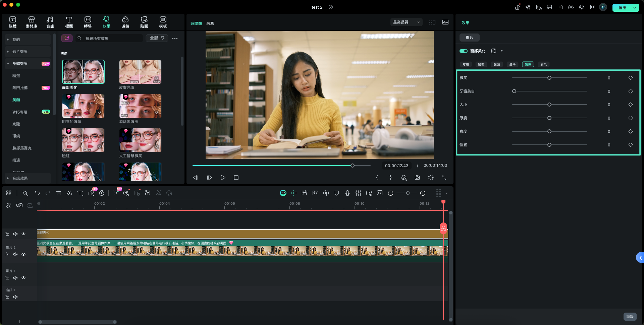Click the 匯出 export button

coord(622,7)
